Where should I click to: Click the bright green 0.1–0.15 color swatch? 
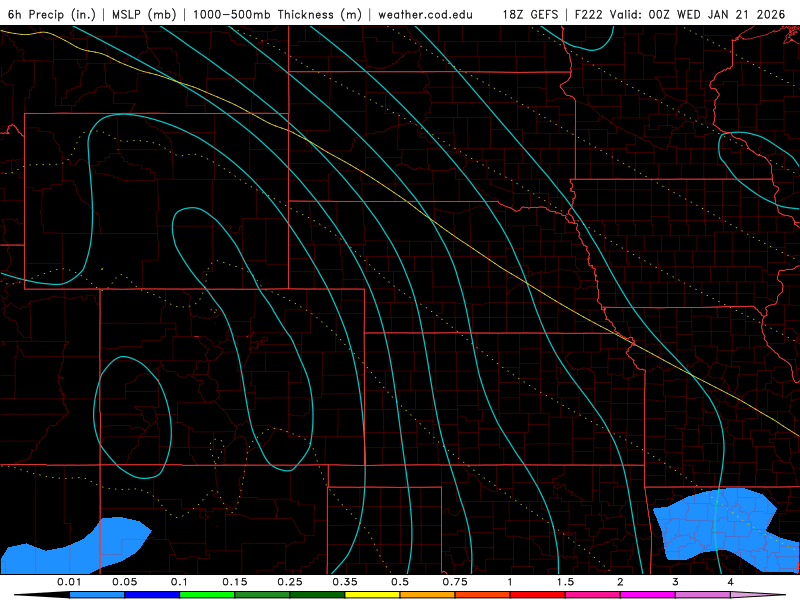[207, 595]
